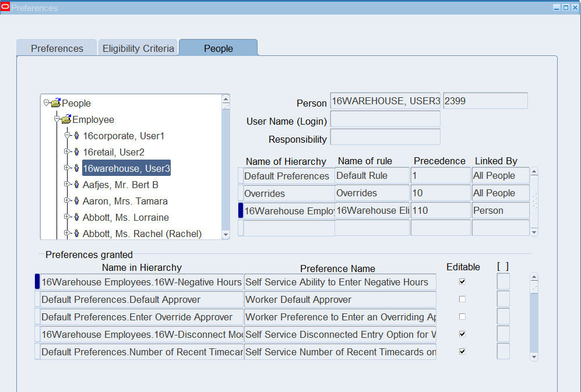The width and height of the screenshot is (581, 392).
Task: Toggle Editable checkbox for Negative Hours preference
Action: click(462, 282)
